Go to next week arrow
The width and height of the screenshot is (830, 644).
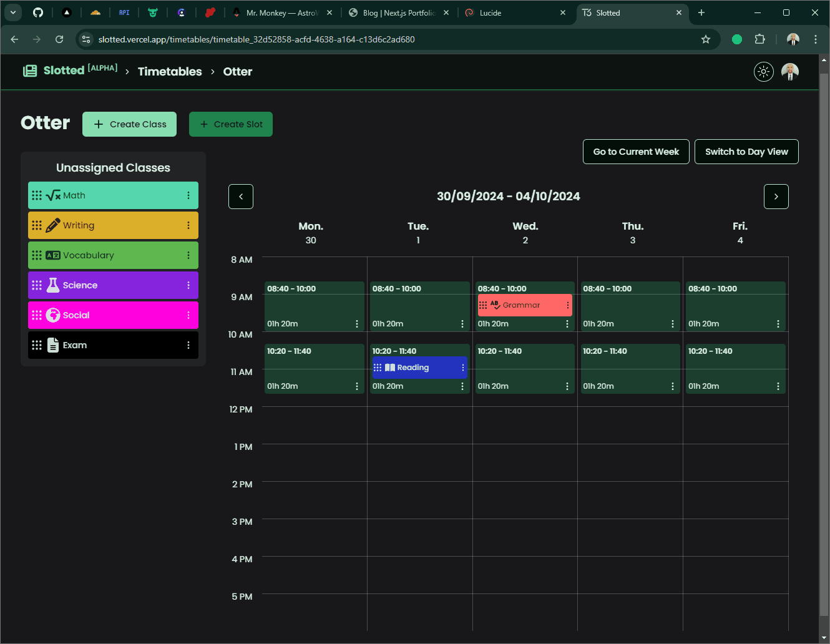[x=776, y=197]
